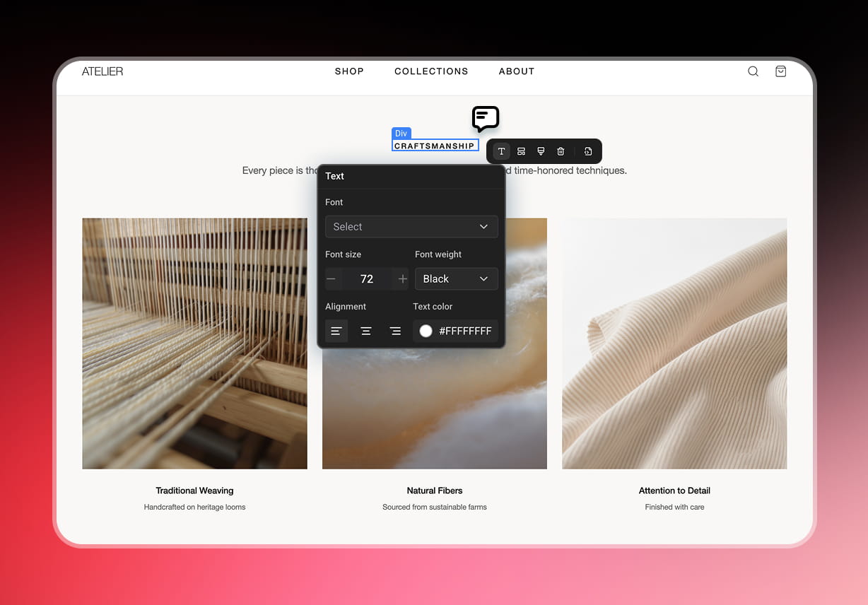Open the search icon in site header
The image size is (868, 605).
pos(753,71)
